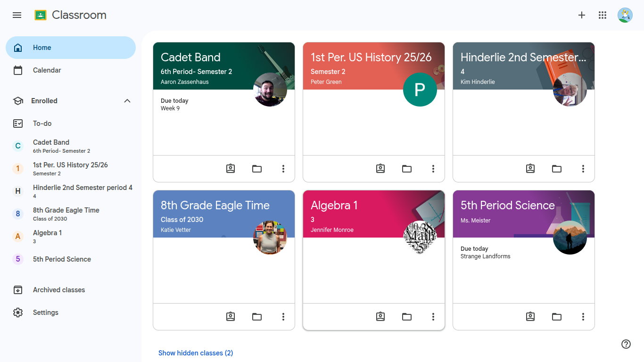This screenshot has width=644, height=362.
Task: Open three-dot menu on Cadet Band card
Action: (283, 169)
